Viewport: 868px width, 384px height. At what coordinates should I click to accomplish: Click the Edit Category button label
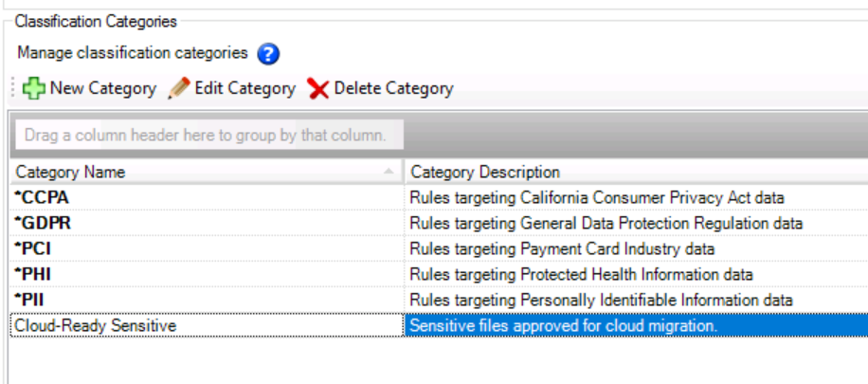[x=245, y=88]
